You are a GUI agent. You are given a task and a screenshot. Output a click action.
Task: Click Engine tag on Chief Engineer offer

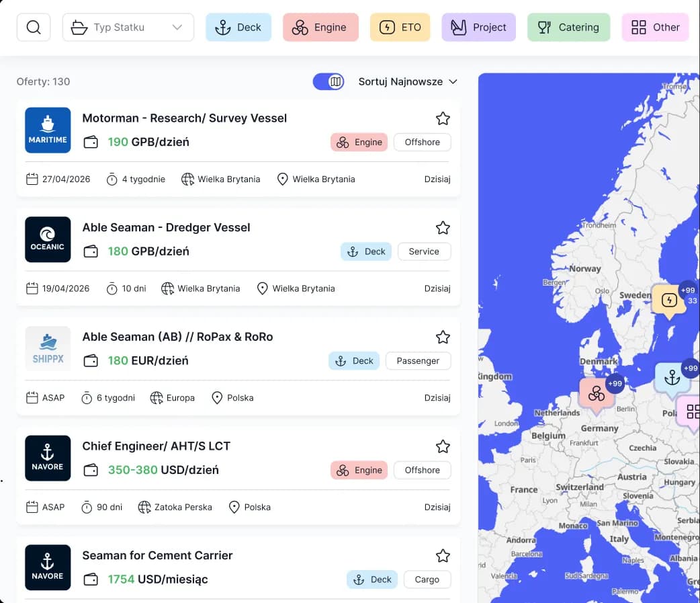(359, 471)
